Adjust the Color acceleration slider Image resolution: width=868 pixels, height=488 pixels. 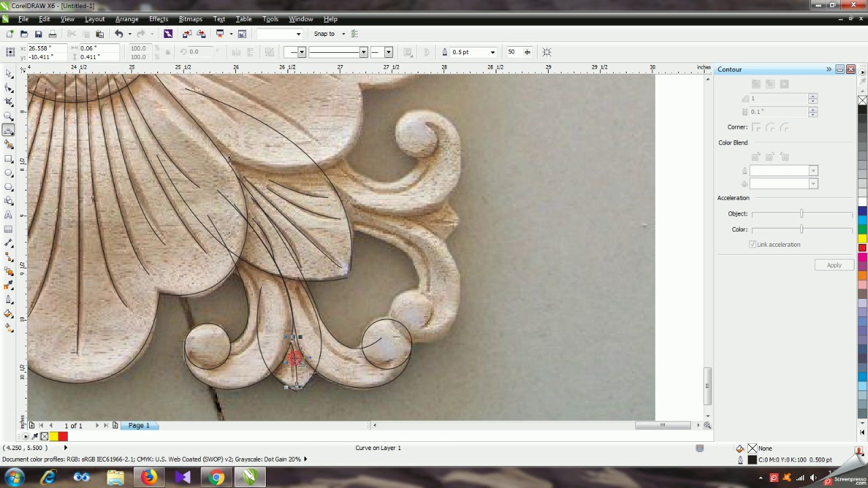pyautogui.click(x=802, y=230)
